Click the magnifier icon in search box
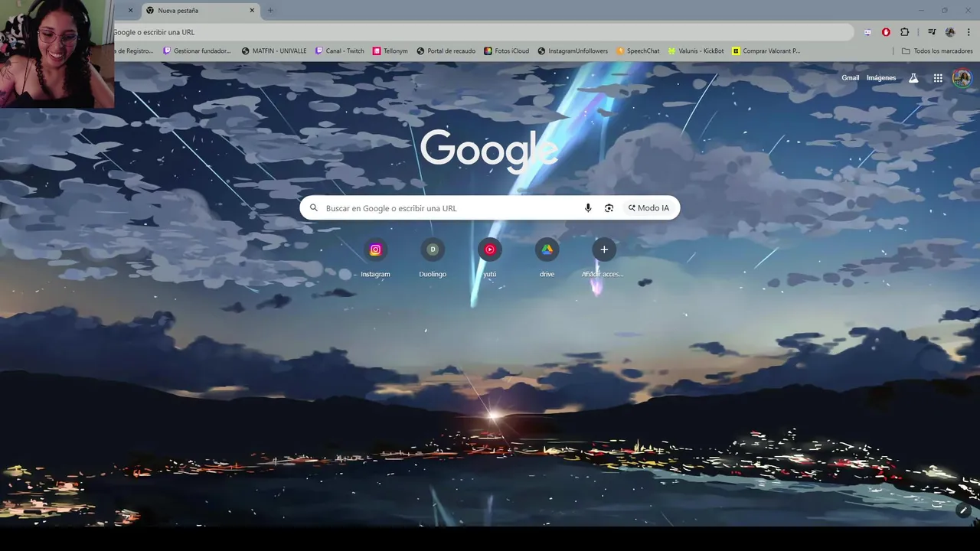The width and height of the screenshot is (980, 551). point(313,208)
